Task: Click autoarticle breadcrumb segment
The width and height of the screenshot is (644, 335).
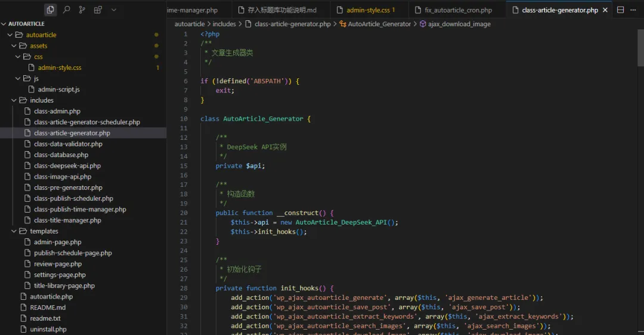Action: click(190, 24)
